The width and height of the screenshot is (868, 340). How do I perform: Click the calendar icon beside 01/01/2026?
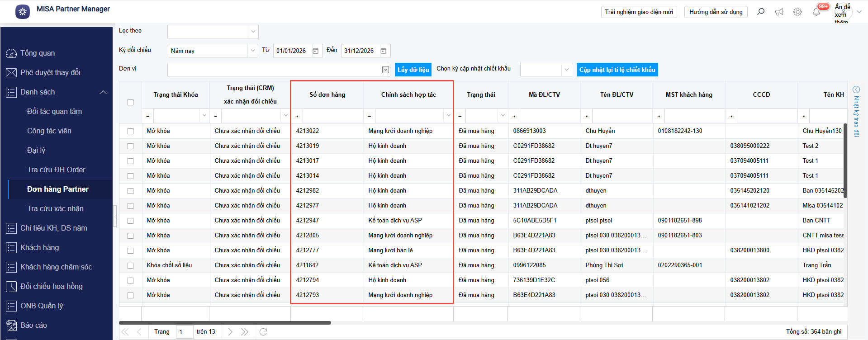tap(316, 51)
